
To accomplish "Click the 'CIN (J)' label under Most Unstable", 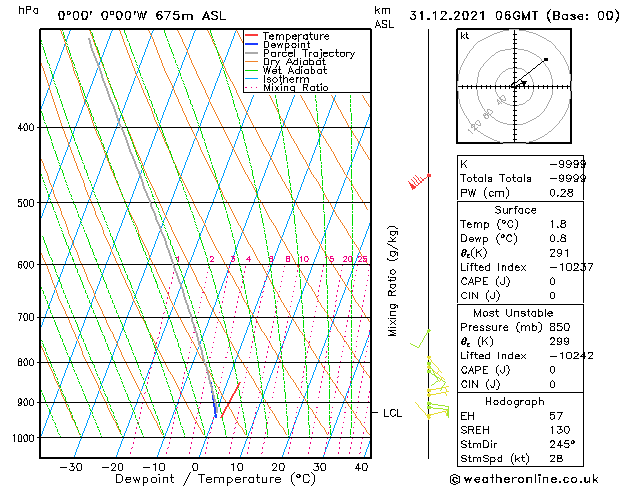I will click(480, 384).
